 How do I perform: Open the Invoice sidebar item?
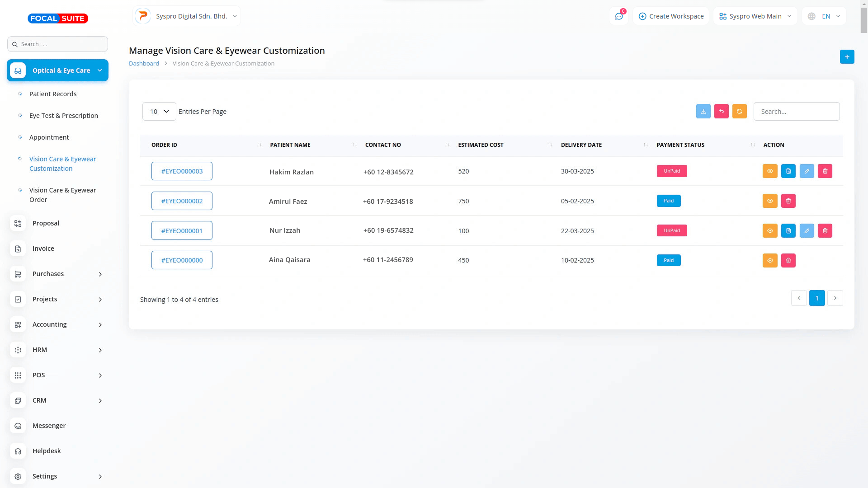(43, 249)
